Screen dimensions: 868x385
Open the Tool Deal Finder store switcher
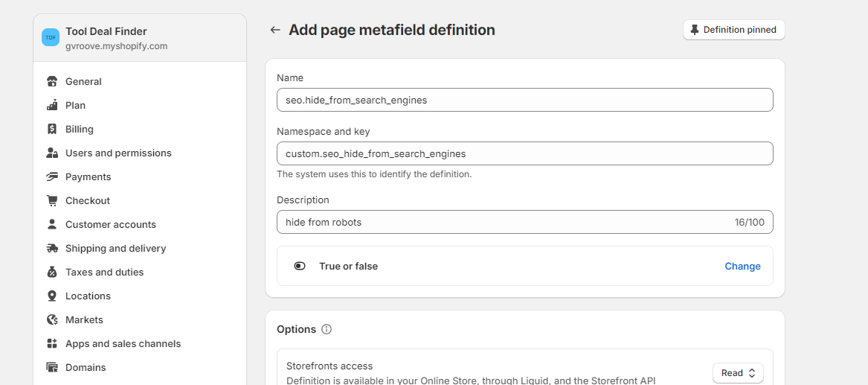[140, 38]
